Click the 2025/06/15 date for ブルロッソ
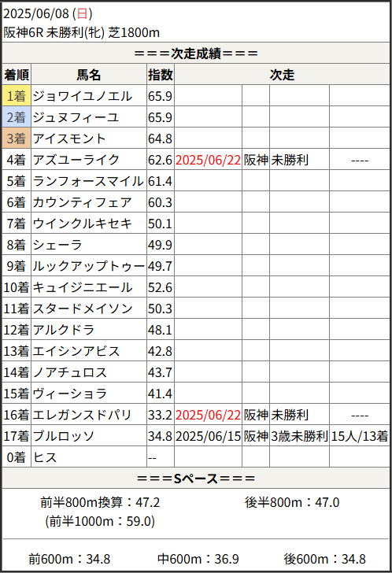Image resolution: width=392 pixels, height=573 pixels. click(208, 436)
